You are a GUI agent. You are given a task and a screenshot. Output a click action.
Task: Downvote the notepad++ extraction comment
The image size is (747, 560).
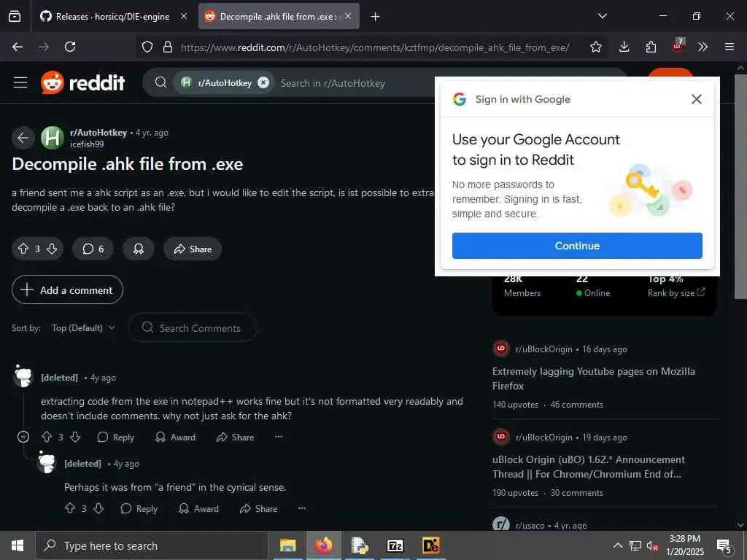pyautogui.click(x=75, y=437)
